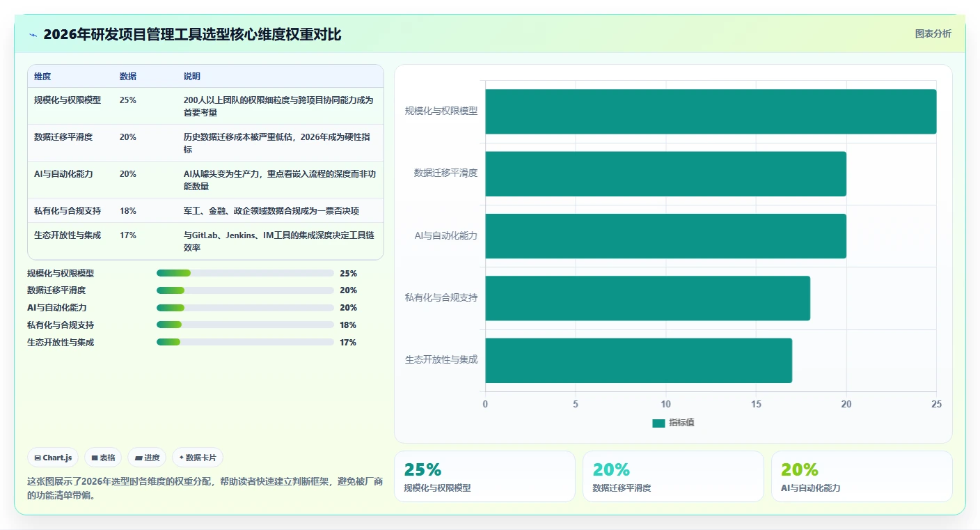Viewport: 980px width, 530px height.
Task: Click the 20% 数据迁移平滑度 data card
Action: [673, 476]
